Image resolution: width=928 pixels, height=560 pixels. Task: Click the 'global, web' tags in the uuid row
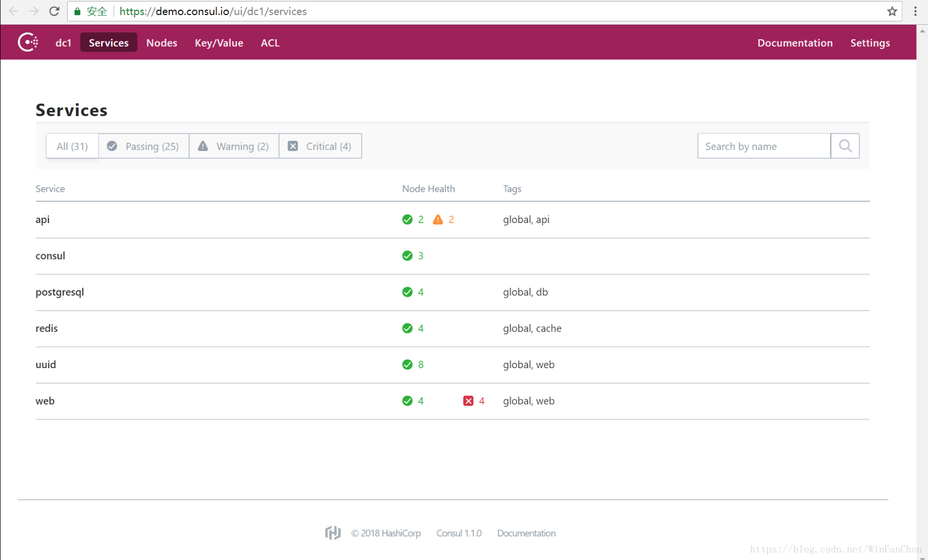529,364
